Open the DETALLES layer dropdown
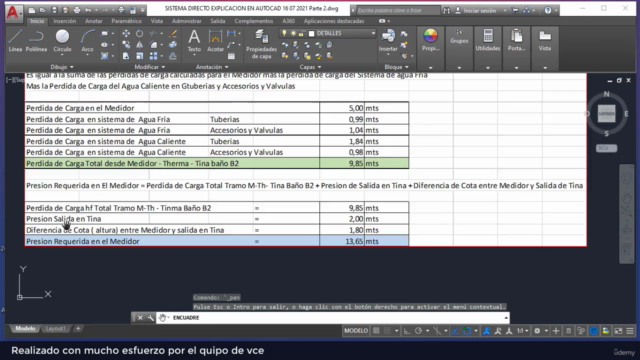Viewport: 640px width, 360px height. point(373,33)
